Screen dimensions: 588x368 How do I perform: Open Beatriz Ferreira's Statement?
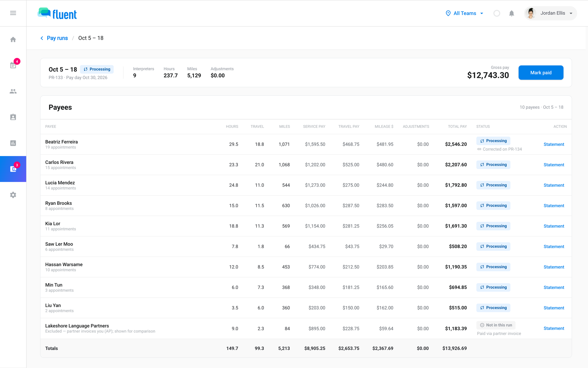(554, 144)
